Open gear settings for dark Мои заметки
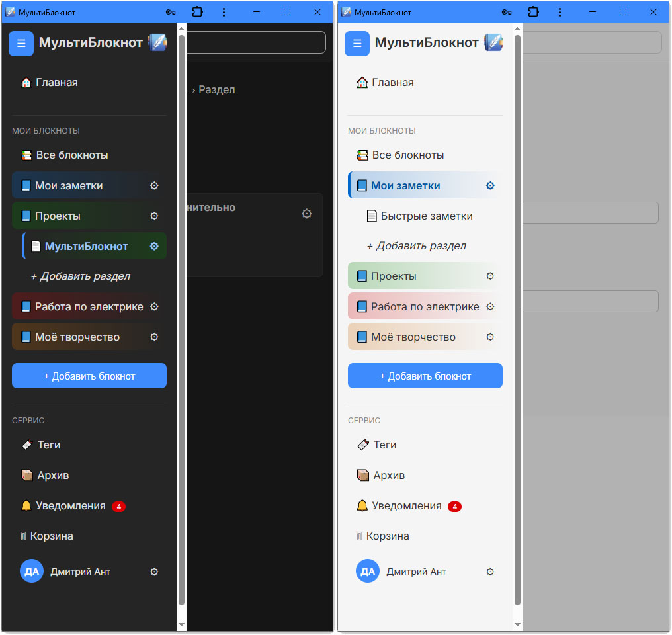The image size is (672, 635). [154, 185]
